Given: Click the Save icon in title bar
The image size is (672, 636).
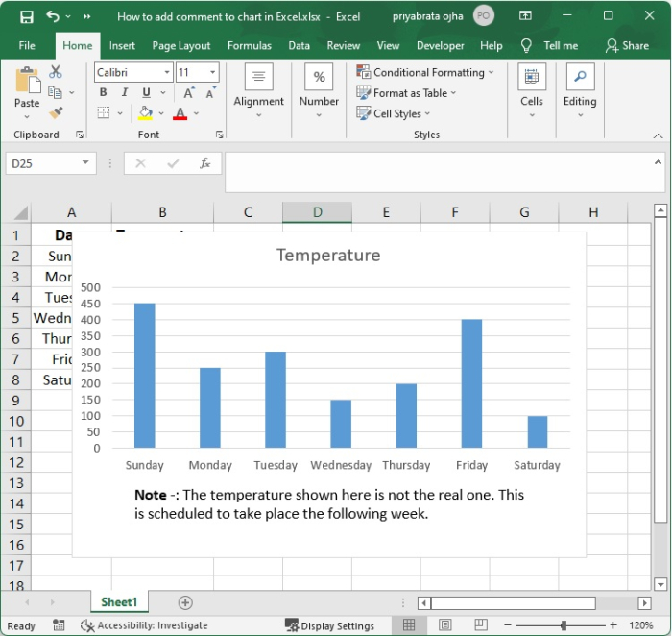Looking at the screenshot, I should coord(26,16).
